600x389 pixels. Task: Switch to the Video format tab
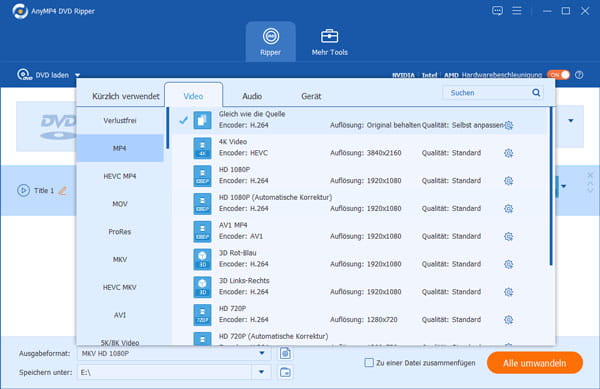[x=193, y=96]
